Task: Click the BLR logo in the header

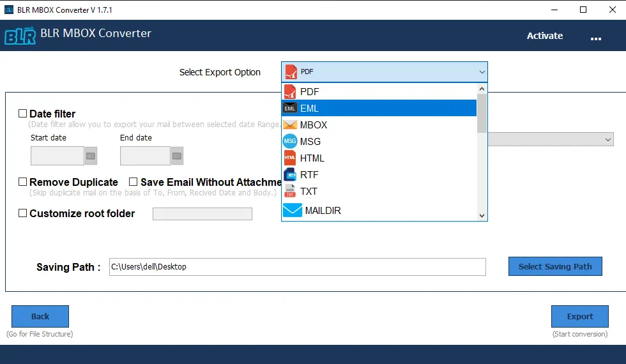Action: (20, 36)
